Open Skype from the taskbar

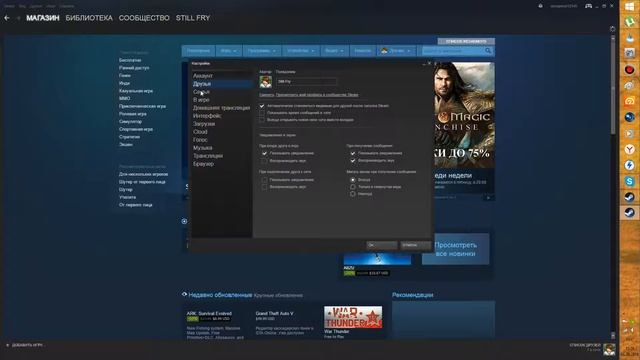[x=629, y=181]
